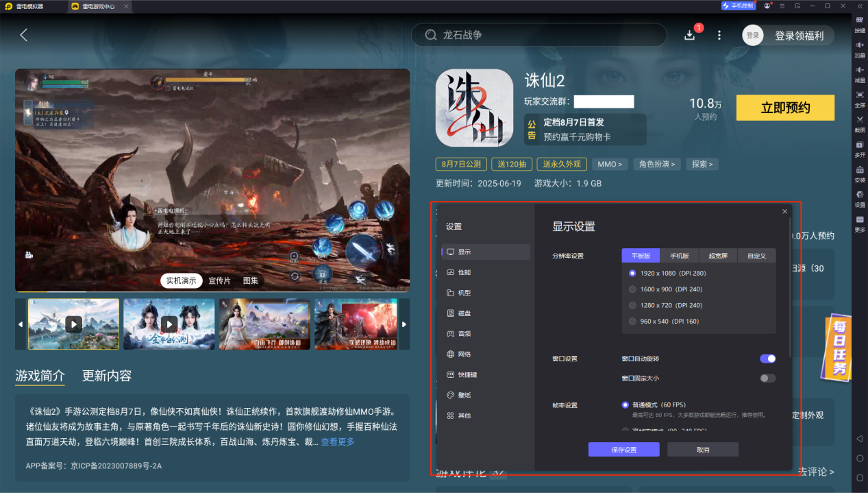The height and width of the screenshot is (493, 868).
Task: Open the hamburger menu in title bar
Action: (782, 5)
